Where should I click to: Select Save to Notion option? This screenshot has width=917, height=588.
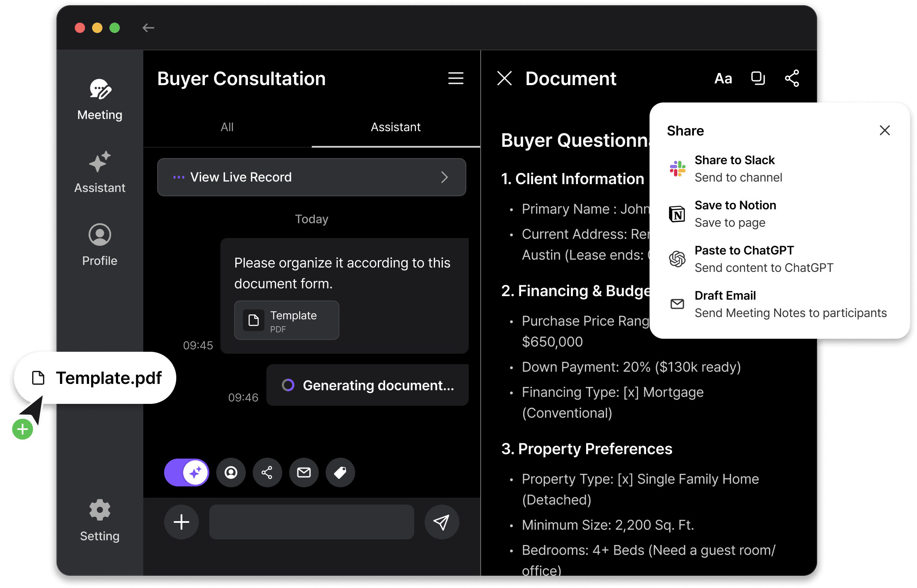click(735, 214)
